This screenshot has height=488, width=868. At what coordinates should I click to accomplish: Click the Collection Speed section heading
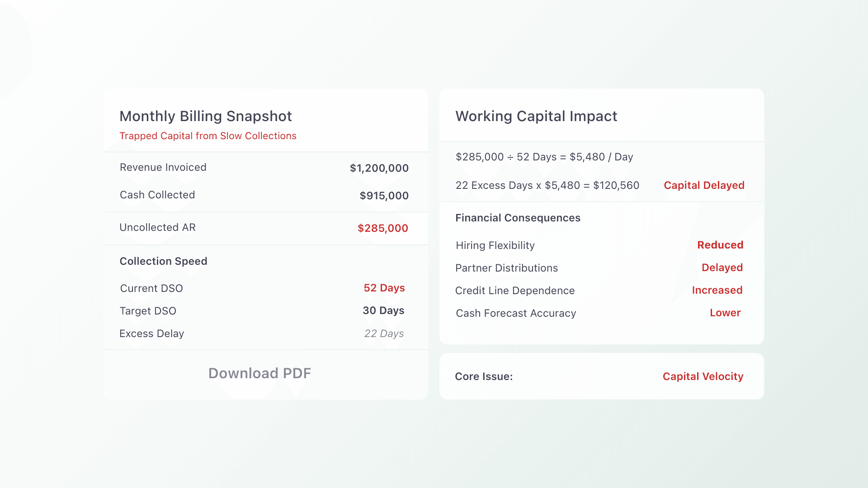pyautogui.click(x=163, y=261)
